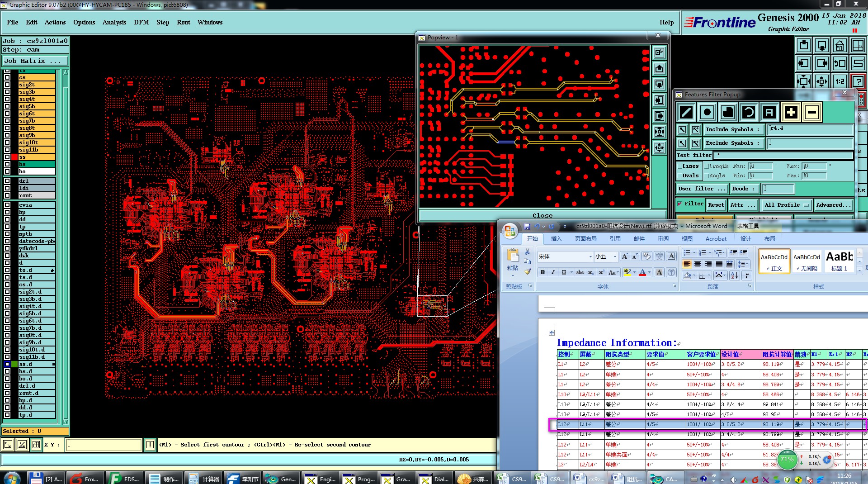Select the Lines feature filter icon

tap(686, 112)
